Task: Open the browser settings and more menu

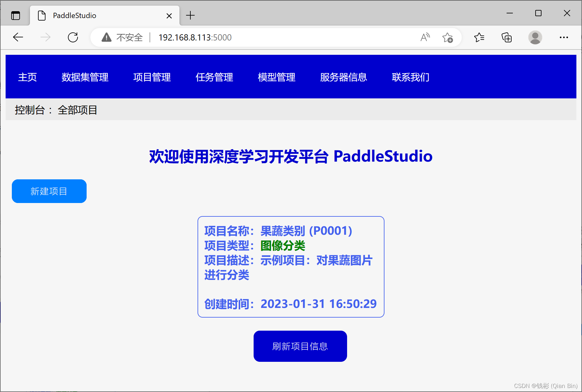Action: coord(564,37)
